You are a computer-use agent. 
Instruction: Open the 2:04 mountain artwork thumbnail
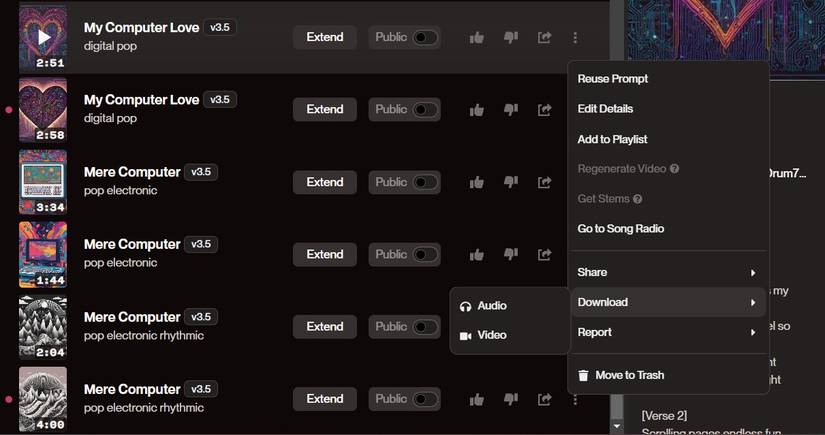[43, 327]
